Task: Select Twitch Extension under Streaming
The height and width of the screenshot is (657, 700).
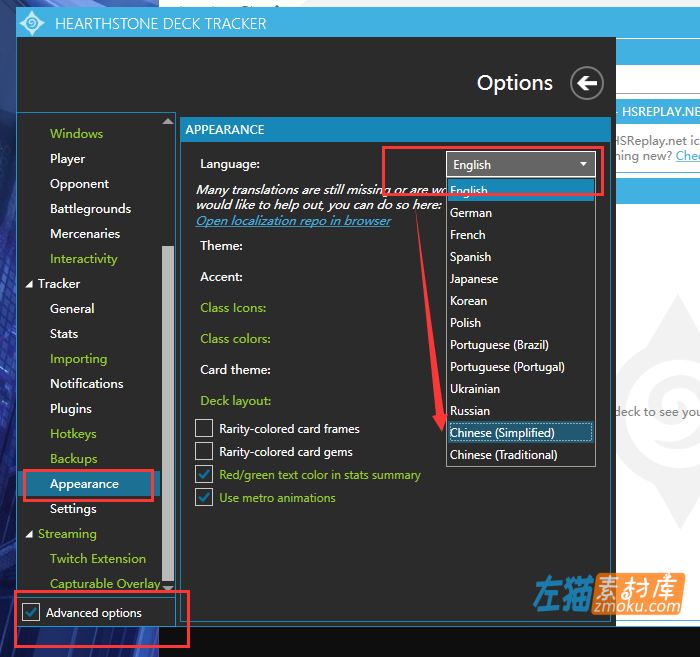Action: [98, 559]
